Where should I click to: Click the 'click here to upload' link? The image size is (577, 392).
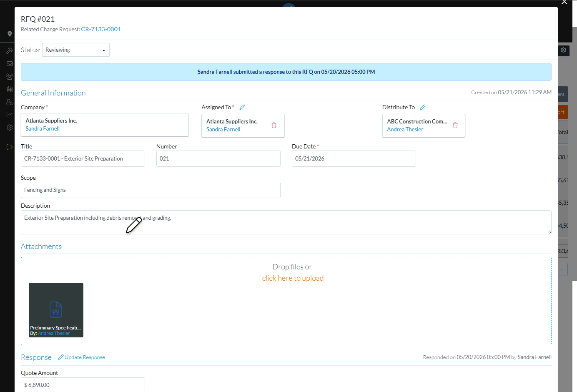pos(293,278)
